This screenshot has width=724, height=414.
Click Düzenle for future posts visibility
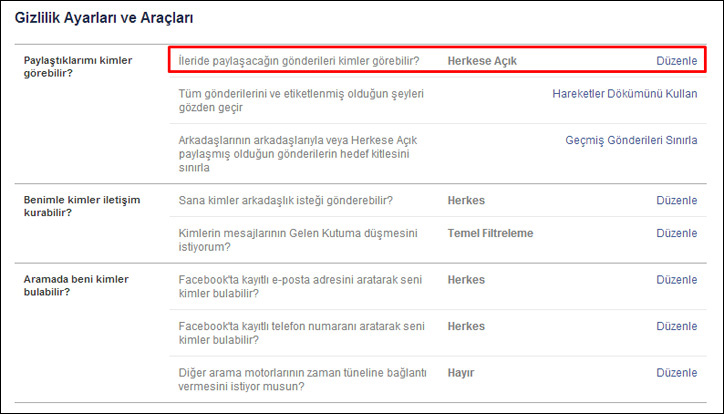[676, 61]
